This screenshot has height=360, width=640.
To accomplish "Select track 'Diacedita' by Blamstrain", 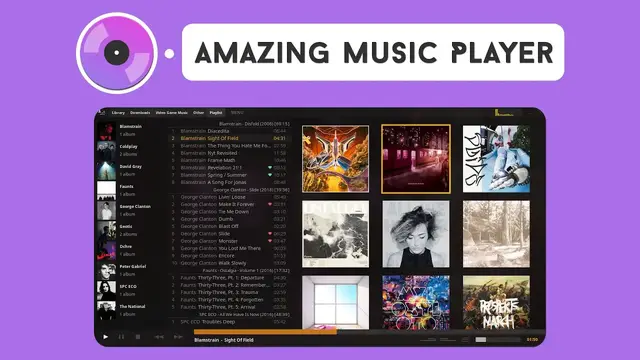I will [229, 131].
